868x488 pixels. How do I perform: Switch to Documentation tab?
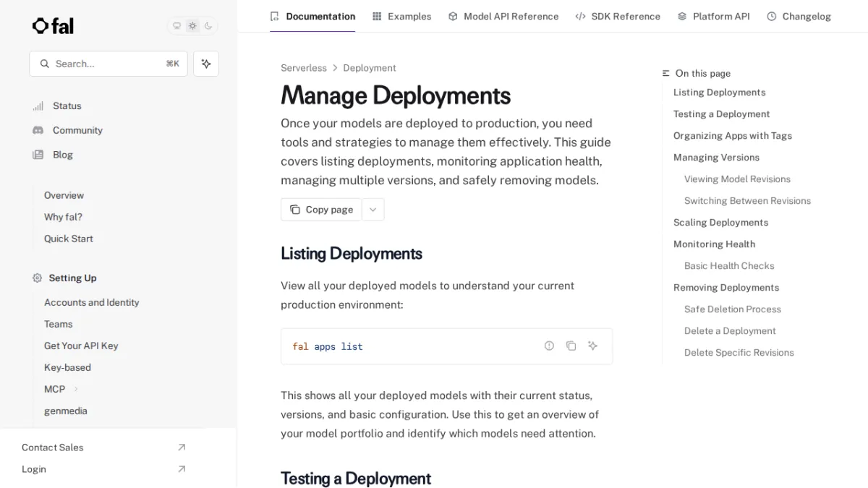(x=312, y=16)
